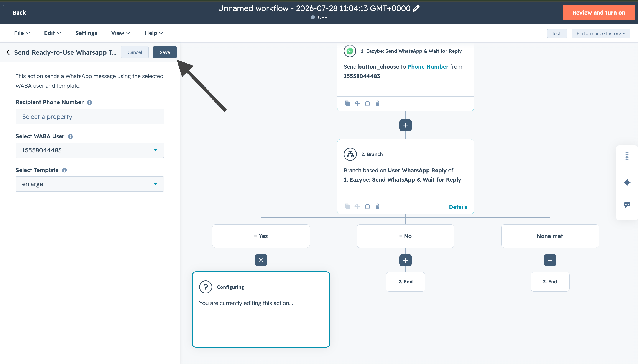The height and width of the screenshot is (364, 638).
Task: Click Review and turn on
Action: 599,13
